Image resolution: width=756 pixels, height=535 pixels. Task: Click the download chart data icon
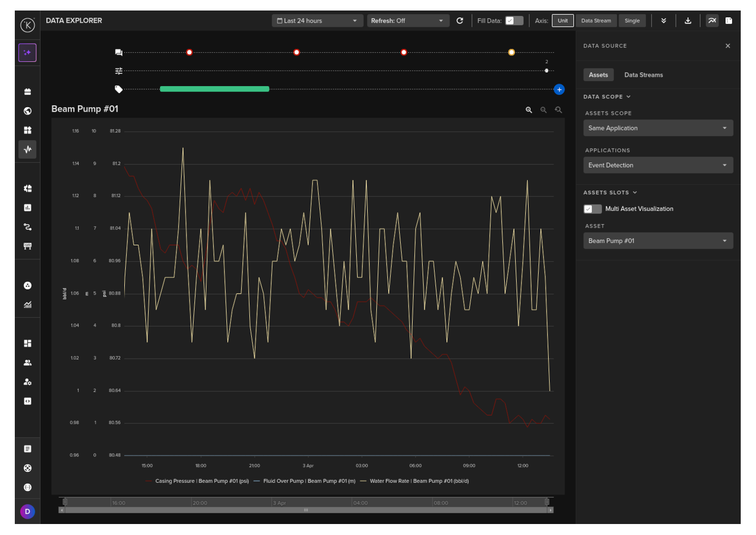point(688,21)
